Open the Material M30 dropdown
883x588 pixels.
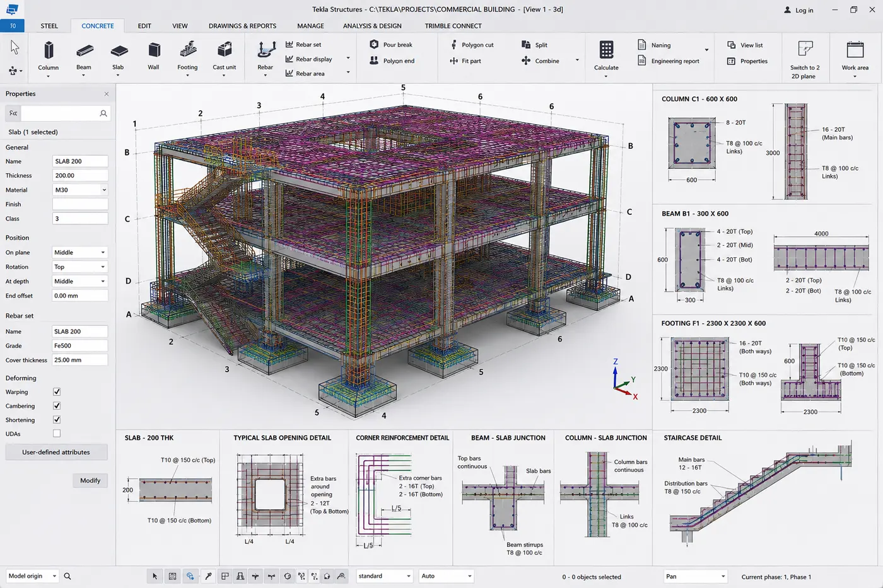point(80,190)
